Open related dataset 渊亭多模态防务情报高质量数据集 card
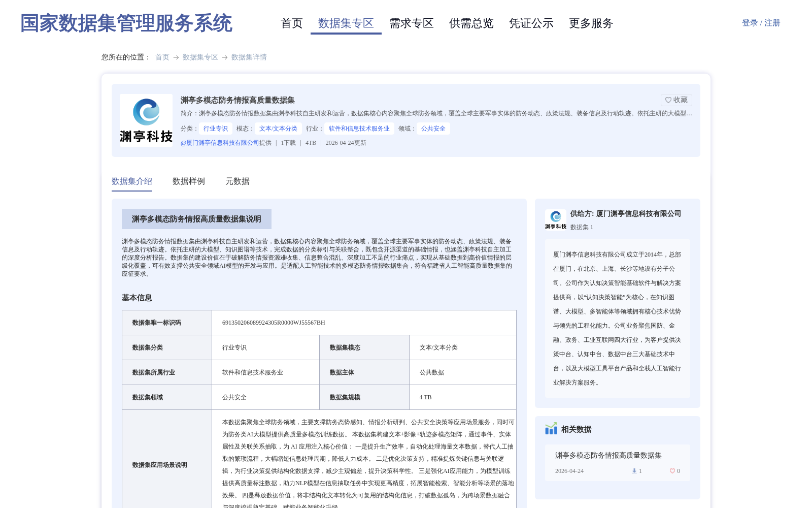This screenshot has height=508, width=812. (618, 462)
